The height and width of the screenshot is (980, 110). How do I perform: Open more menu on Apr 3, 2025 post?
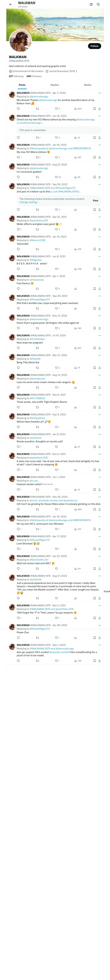tap(99, 93)
